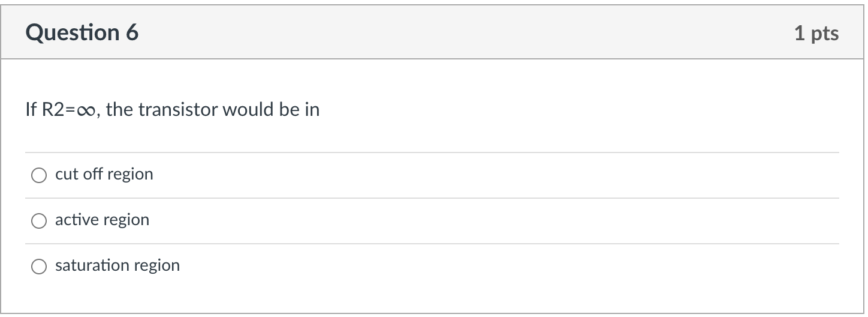Click the number '6' in the heading
The height and width of the screenshot is (317, 868).
[x=132, y=32]
